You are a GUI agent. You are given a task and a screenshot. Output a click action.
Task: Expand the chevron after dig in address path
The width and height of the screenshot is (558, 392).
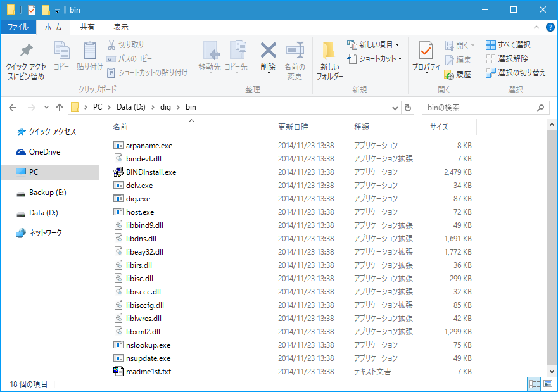178,108
